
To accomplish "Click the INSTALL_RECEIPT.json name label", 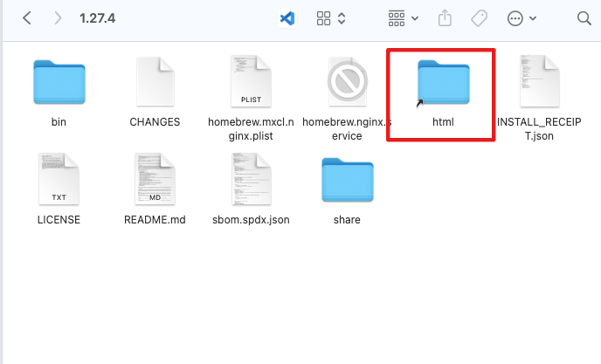I will [539, 128].
